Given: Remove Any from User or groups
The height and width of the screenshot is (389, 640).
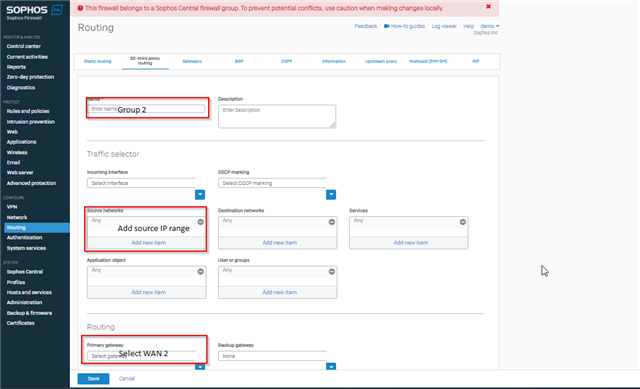Looking at the screenshot, I should 331,271.
